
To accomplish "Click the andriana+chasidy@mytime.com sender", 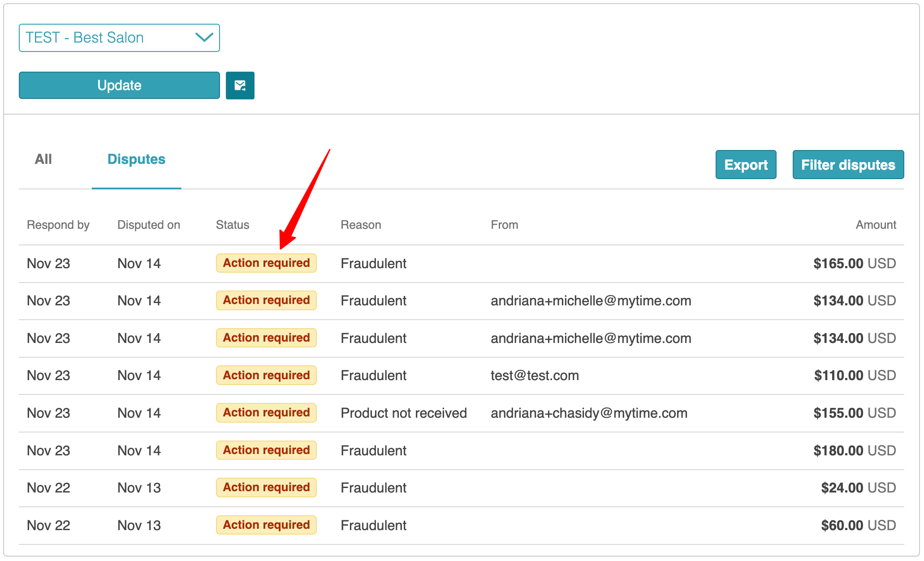I will click(589, 413).
